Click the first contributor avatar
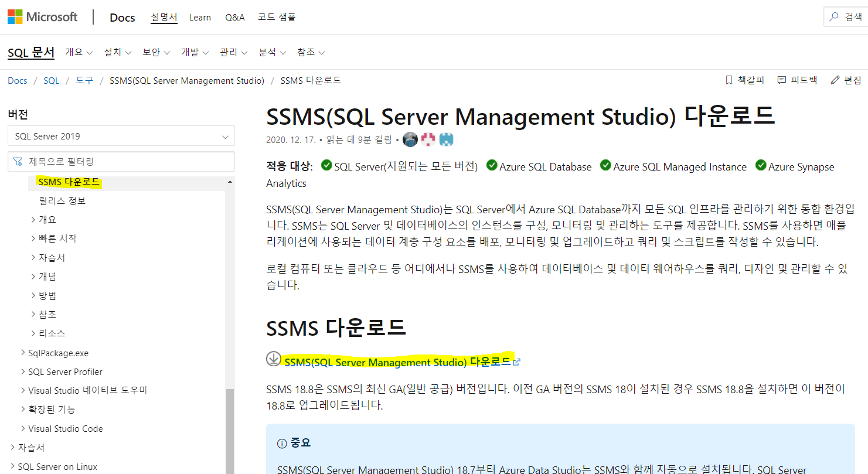The width and height of the screenshot is (868, 474). point(410,139)
